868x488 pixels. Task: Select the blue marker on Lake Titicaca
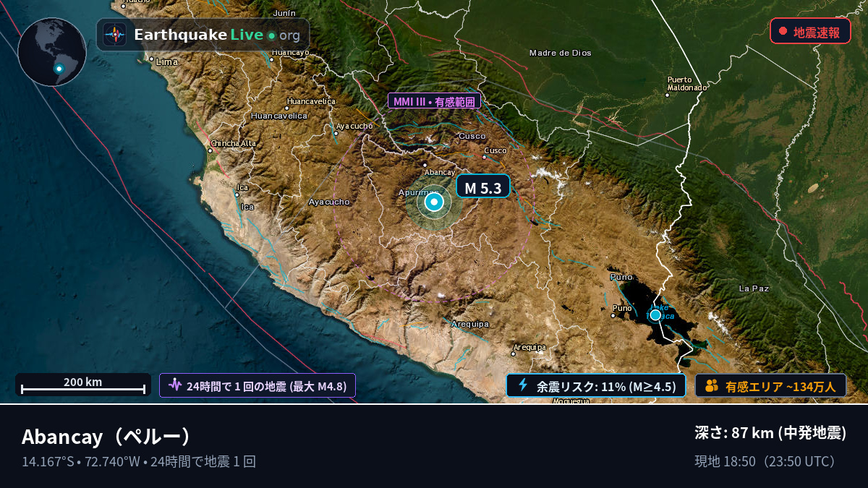point(655,314)
